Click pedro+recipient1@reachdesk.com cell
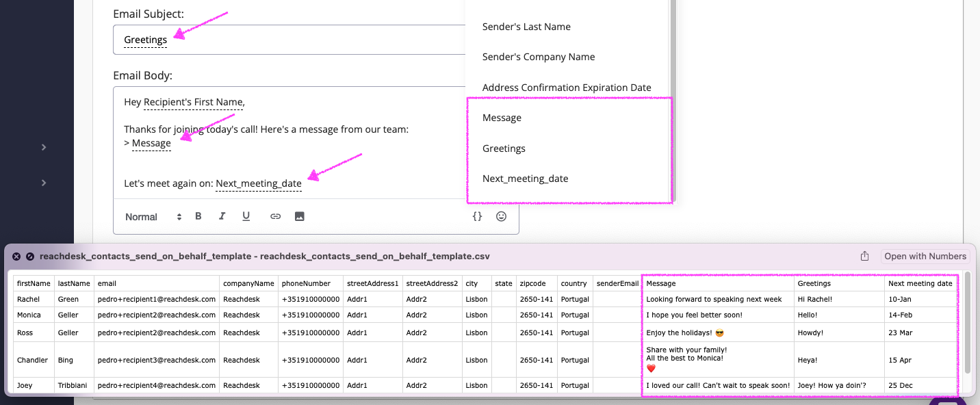980x405 pixels. pyautogui.click(x=157, y=299)
